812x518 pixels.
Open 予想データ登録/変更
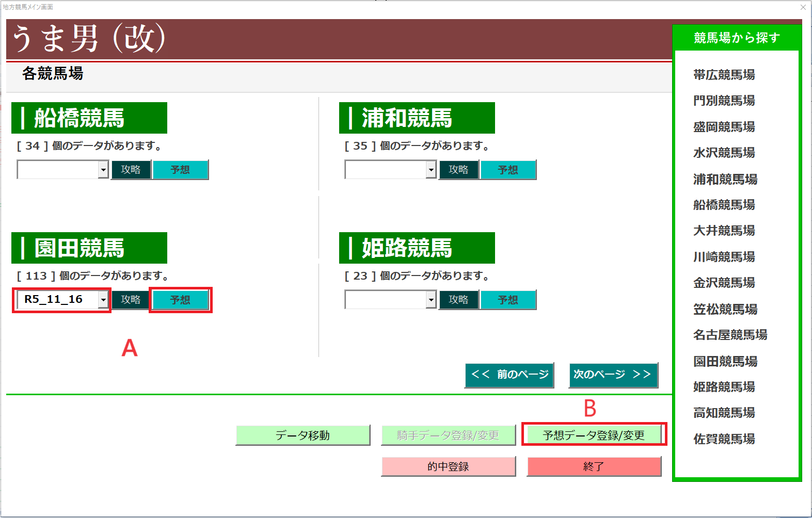click(x=594, y=435)
